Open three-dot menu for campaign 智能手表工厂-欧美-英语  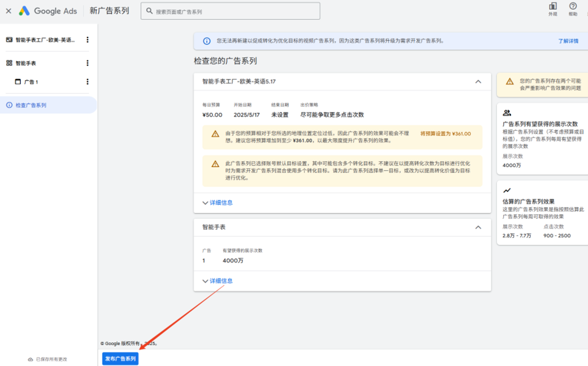pyautogui.click(x=87, y=40)
